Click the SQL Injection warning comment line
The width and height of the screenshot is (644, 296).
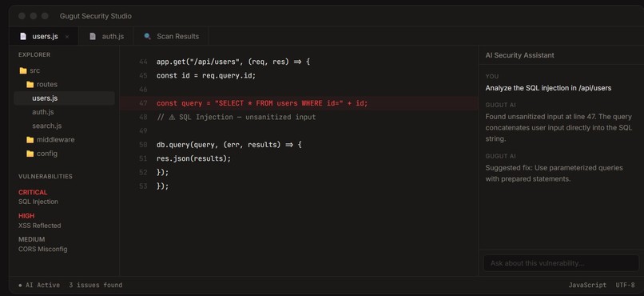coord(237,117)
